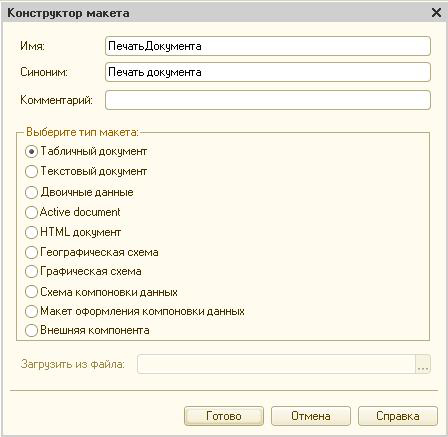Click the Загрузить из файла path field
Viewport: 448px width, 437px height.
(x=276, y=364)
